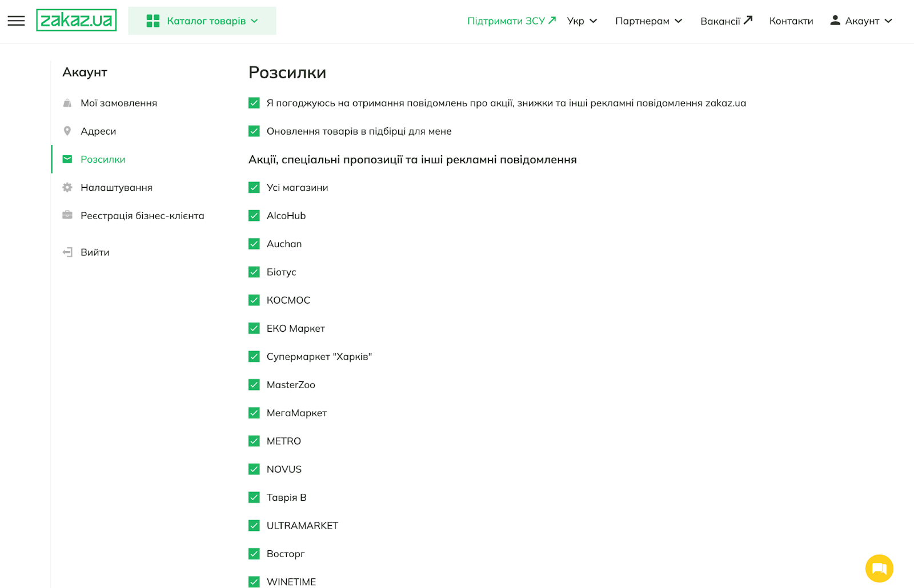Open the yellow chat support bubble
The height and width of the screenshot is (588, 914).
(879, 568)
